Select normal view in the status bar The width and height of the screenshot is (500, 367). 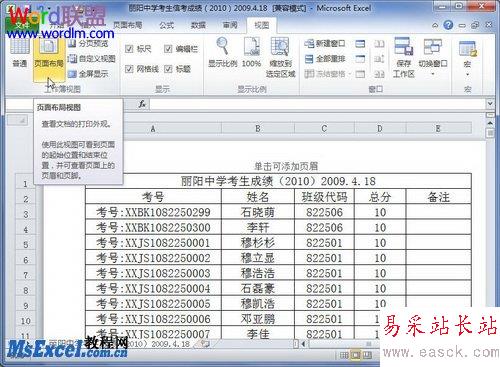tap(344, 355)
